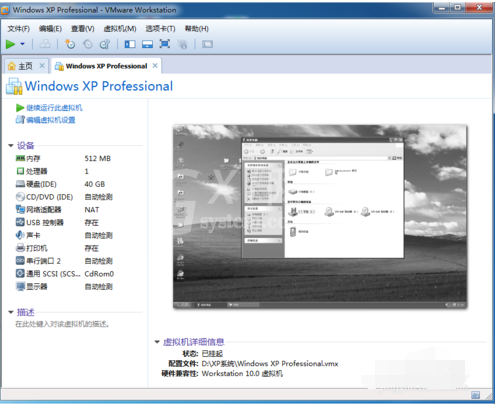Open the 查看(V) menu
The height and width of the screenshot is (405, 495).
click(83, 29)
